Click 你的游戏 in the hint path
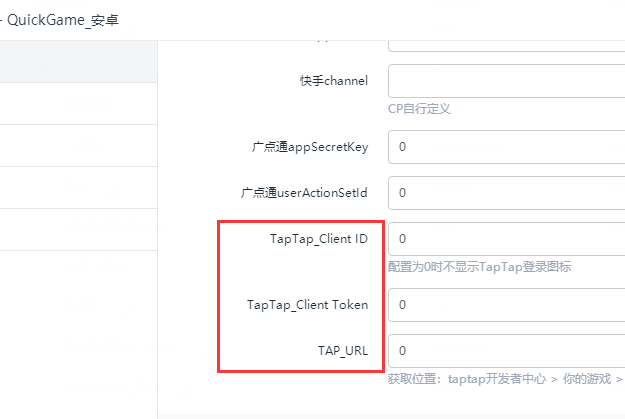This screenshot has width=625, height=419. 587,379
